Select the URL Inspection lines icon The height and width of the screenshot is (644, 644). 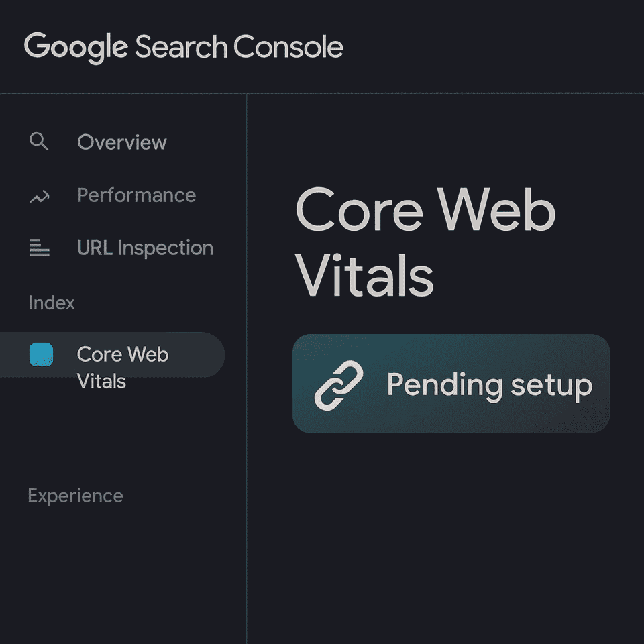pyautogui.click(x=39, y=248)
